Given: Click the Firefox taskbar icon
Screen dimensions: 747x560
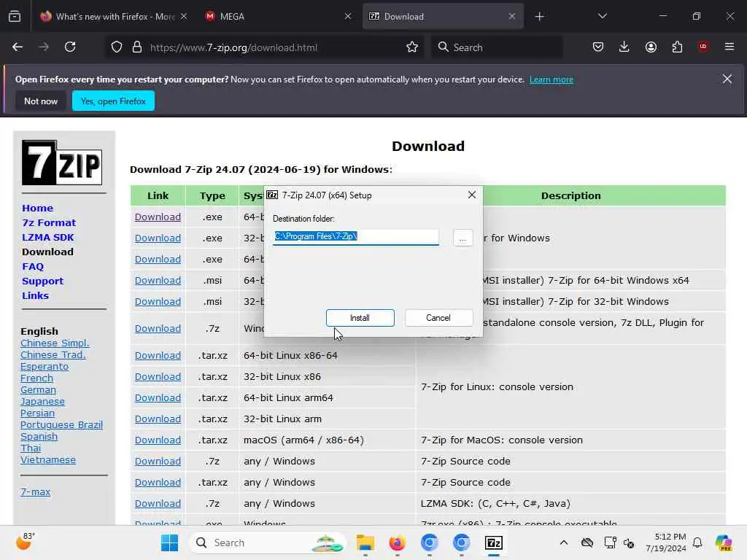Looking at the screenshot, I should [x=398, y=542].
